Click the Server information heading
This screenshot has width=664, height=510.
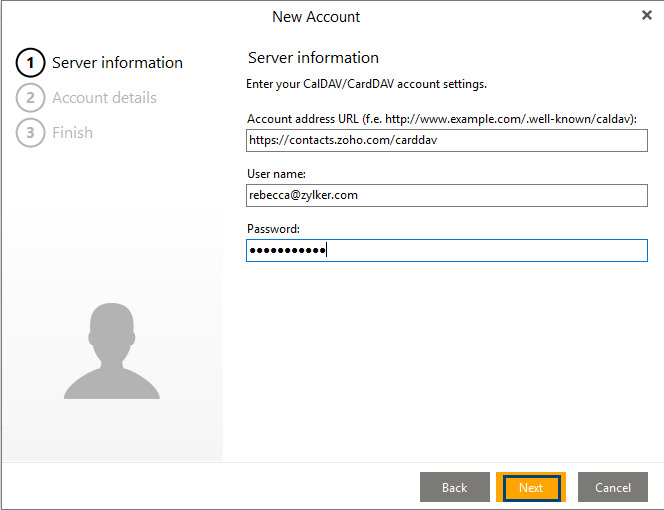313,58
